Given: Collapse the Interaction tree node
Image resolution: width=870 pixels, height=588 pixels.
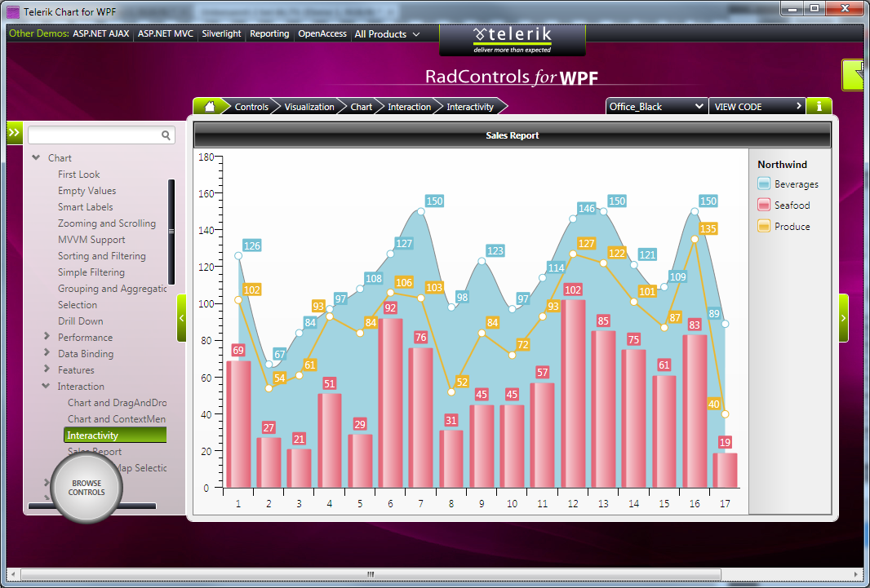Looking at the screenshot, I should pos(46,386).
